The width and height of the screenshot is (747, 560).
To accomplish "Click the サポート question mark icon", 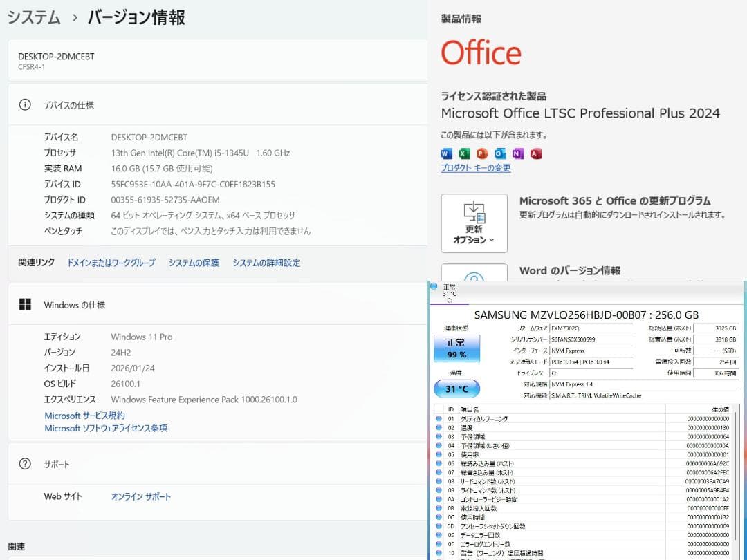I will pyautogui.click(x=26, y=464).
